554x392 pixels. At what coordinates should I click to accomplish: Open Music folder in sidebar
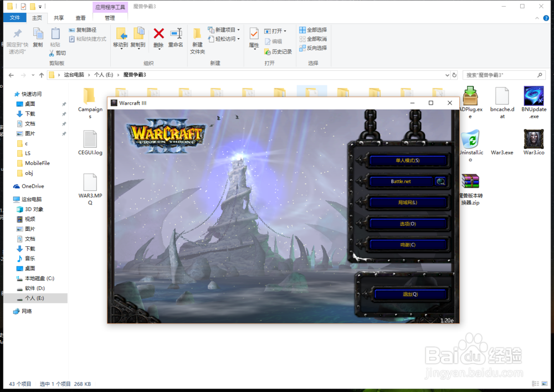tap(30, 259)
